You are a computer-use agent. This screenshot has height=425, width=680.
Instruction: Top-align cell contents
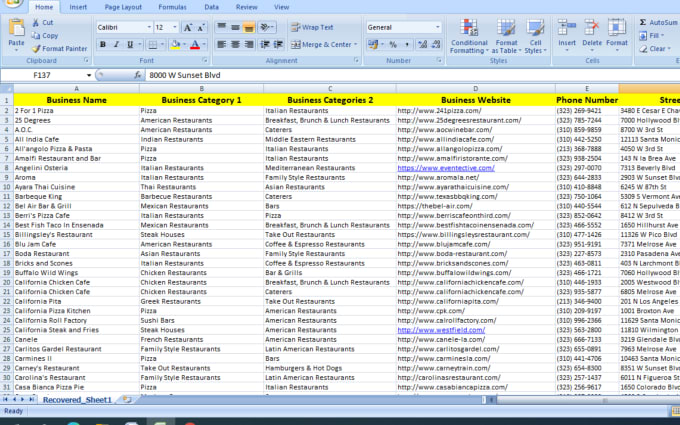click(x=222, y=27)
